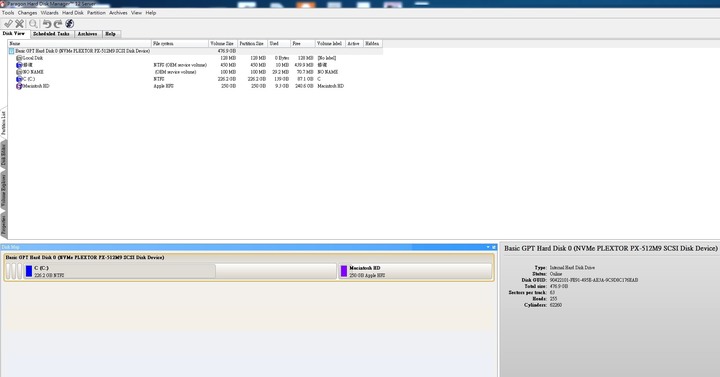This screenshot has height=377, width=720.
Task: Click the Paragon app icon in title bar
Action: pos(3,4)
